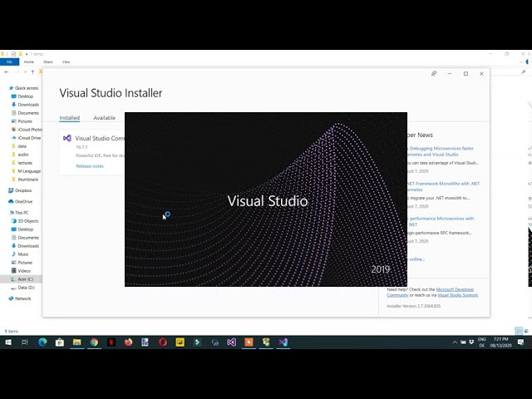This screenshot has height=399, width=532.
Task: Launch Microsoft Edge from taskbar
Action: [x=42, y=342]
